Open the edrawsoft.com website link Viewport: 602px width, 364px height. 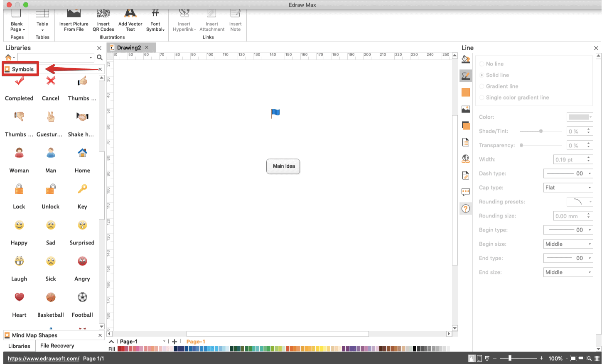[43, 358]
